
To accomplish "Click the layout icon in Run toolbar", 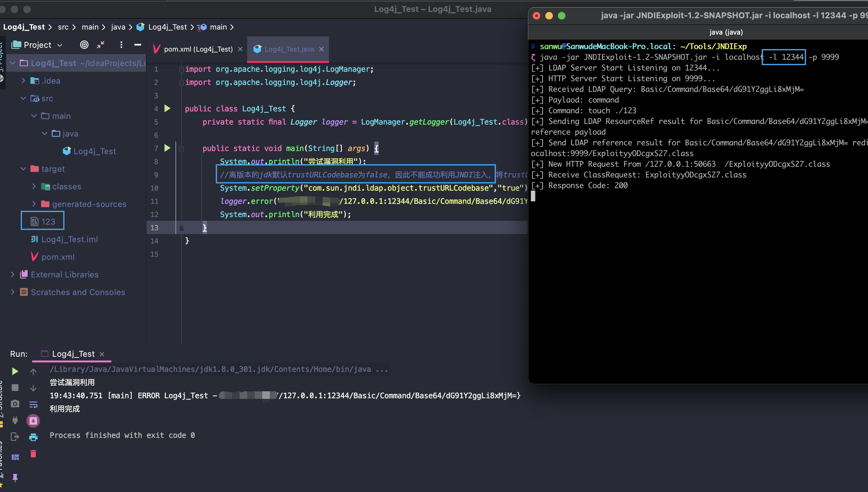I will click(15, 457).
